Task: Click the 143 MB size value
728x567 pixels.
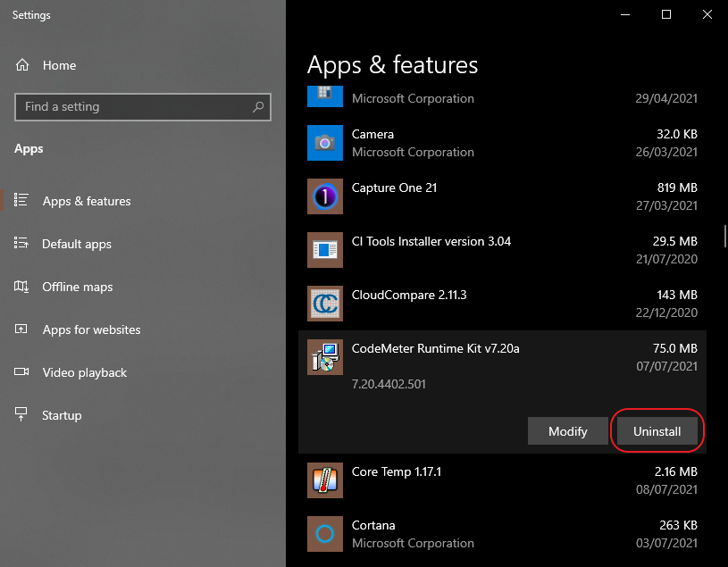Action: pyautogui.click(x=677, y=295)
